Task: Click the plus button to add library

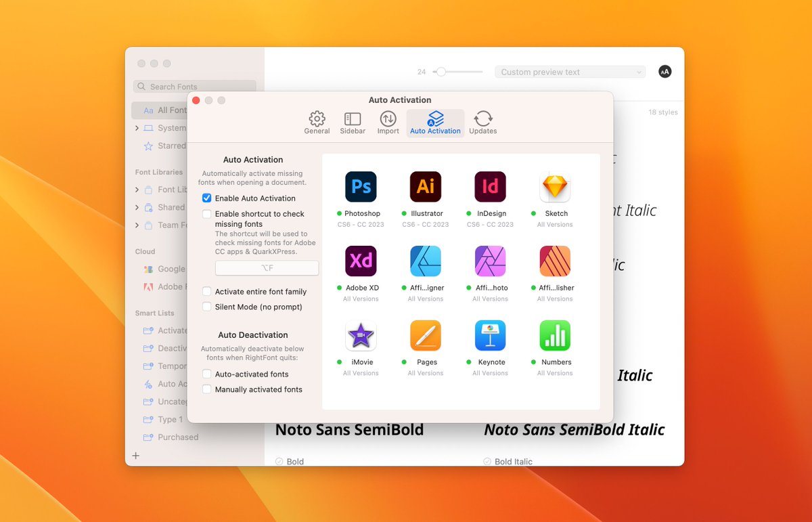Action: click(136, 456)
